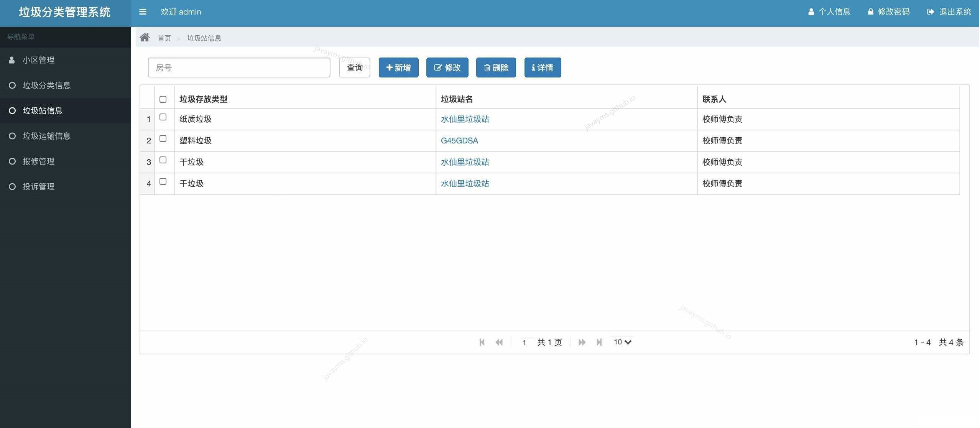Check the select-all checkbox in table header
Screen dimensions: 980x428
(163, 99)
